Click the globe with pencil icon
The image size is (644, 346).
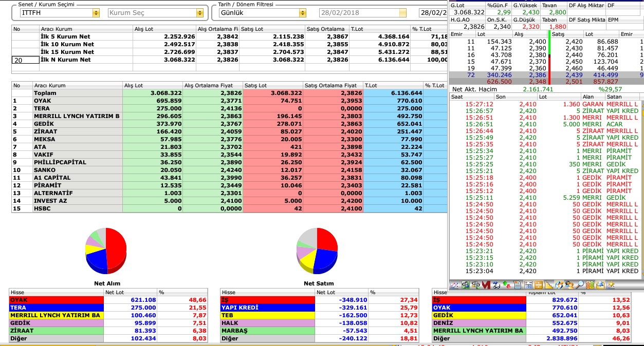[559, 285]
